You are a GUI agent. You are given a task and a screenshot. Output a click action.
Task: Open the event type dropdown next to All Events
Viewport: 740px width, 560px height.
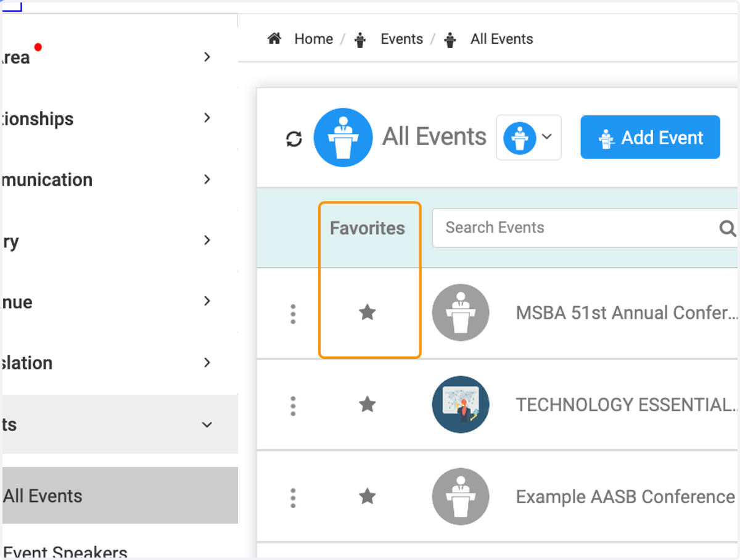click(x=528, y=138)
